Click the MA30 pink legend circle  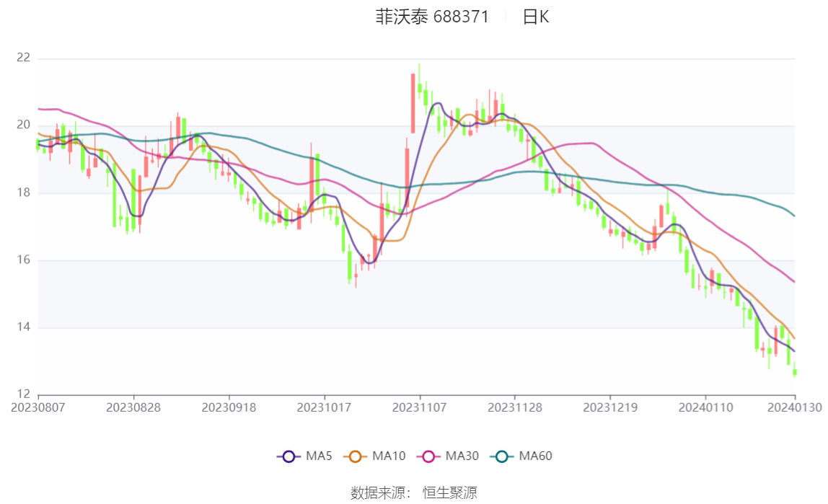coord(428,456)
